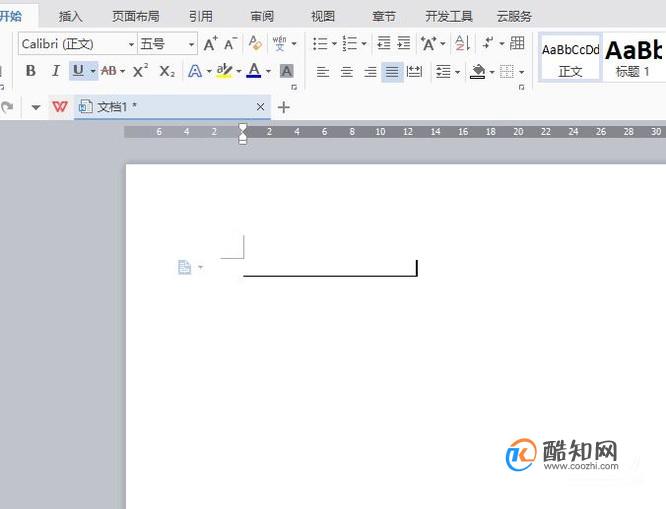Apply blue font color A
Viewport: 666px width, 509px height.
coord(254,71)
